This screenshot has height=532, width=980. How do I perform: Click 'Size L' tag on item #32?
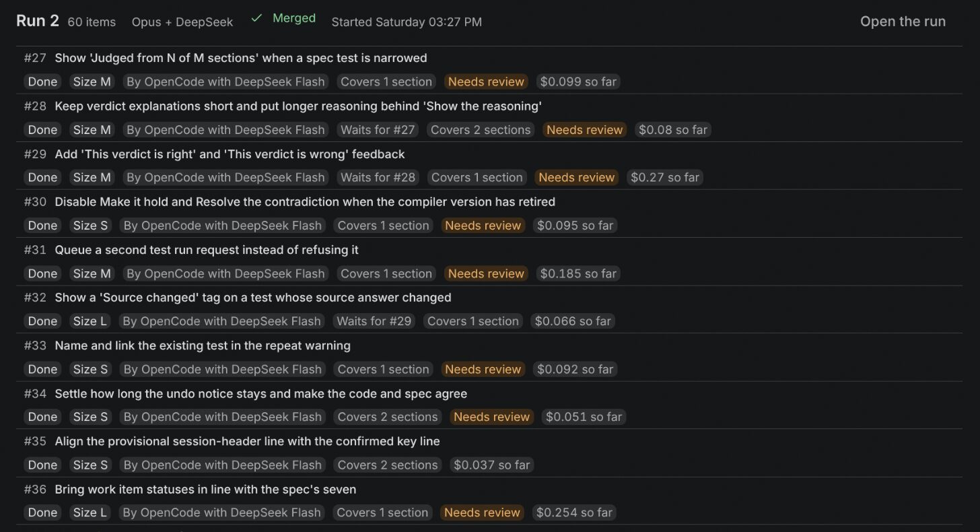90,321
